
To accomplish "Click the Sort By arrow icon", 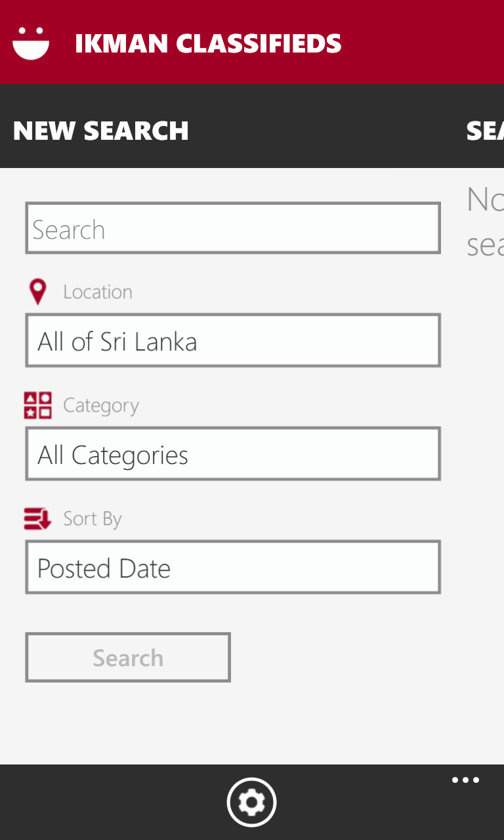I will (x=37, y=518).
